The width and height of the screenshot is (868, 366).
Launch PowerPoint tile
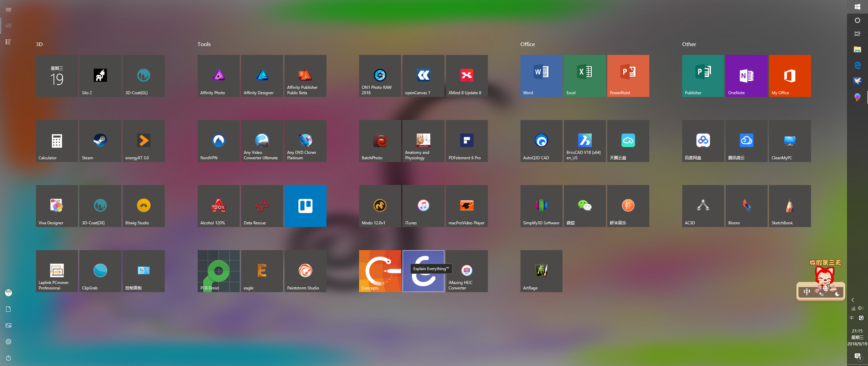pyautogui.click(x=628, y=76)
